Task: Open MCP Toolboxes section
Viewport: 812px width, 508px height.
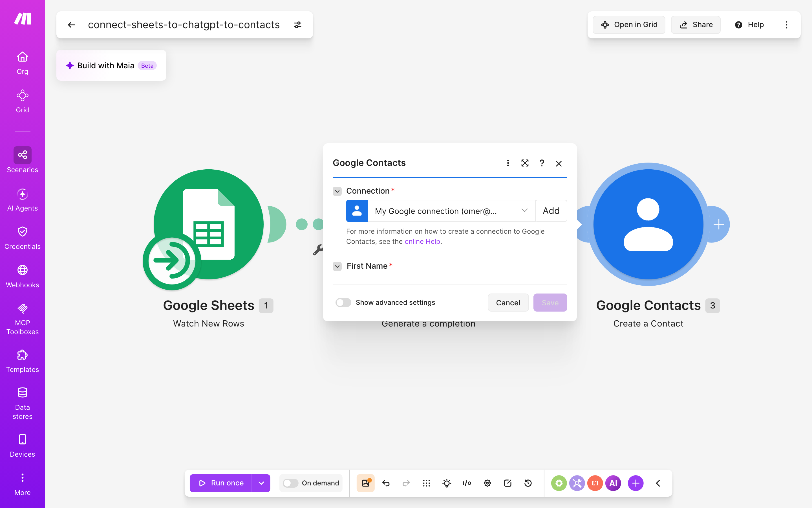Action: pos(23,319)
